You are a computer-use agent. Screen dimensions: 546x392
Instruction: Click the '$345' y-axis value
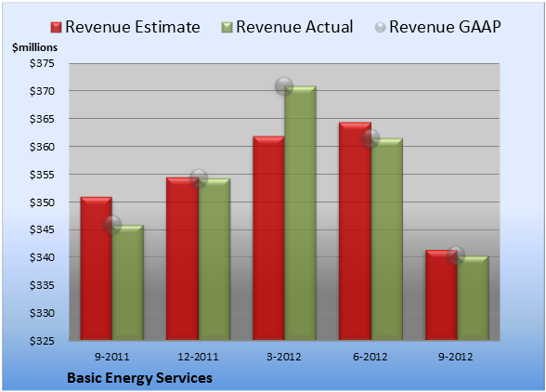[42, 230]
